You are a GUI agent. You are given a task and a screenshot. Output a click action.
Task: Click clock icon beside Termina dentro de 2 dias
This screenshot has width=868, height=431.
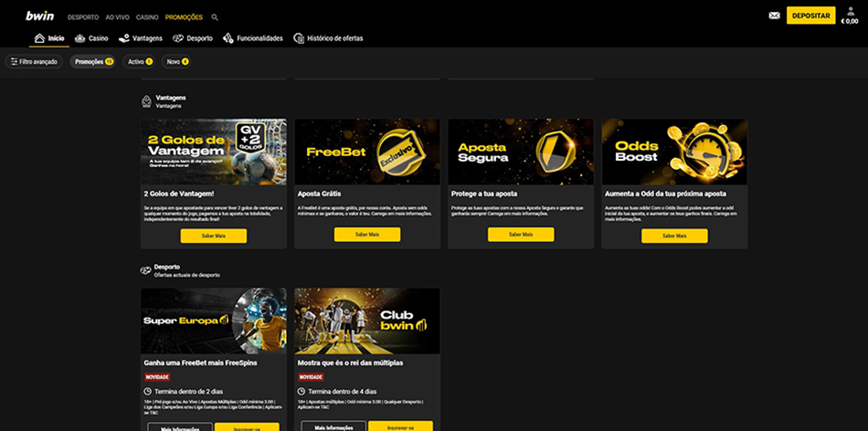pos(147,391)
